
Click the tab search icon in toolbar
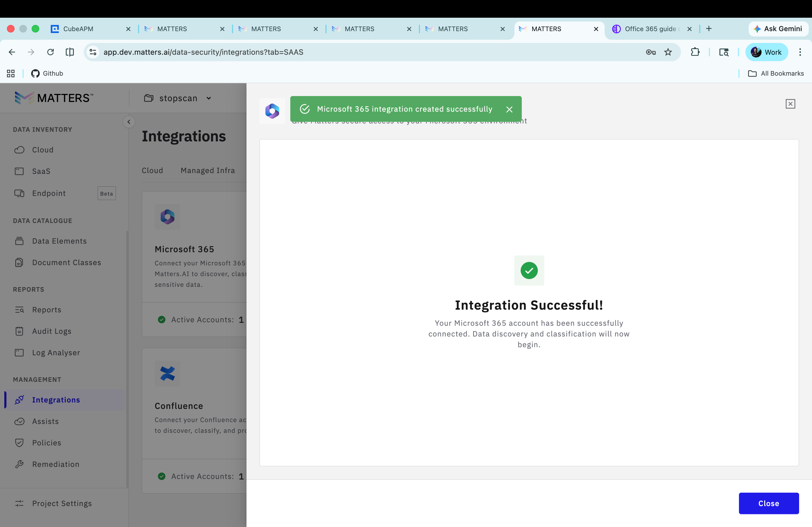(x=724, y=52)
